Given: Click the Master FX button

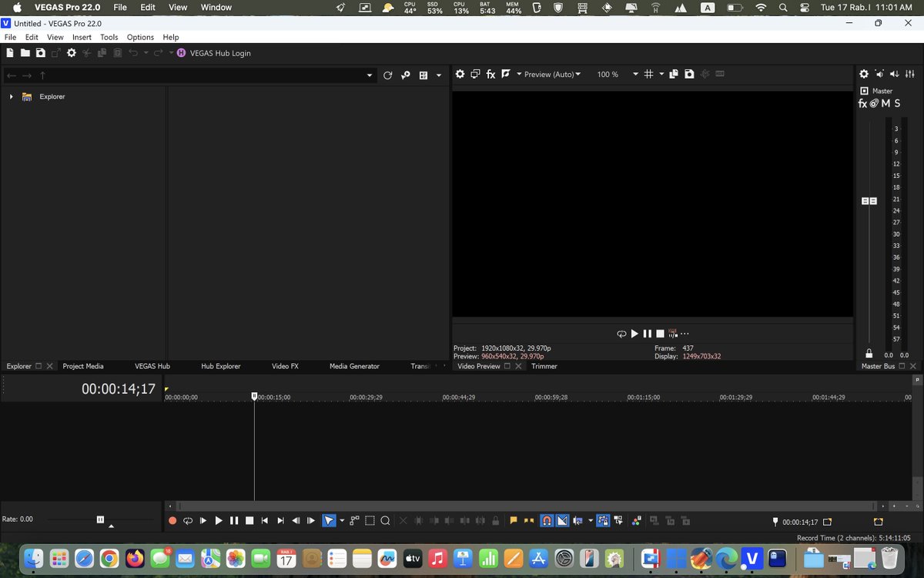Looking at the screenshot, I should point(862,103).
